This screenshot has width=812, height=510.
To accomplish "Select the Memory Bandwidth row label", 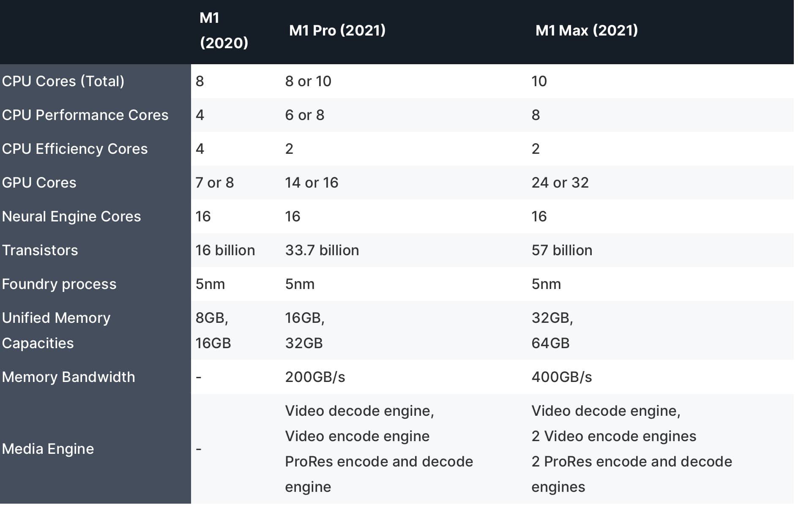I will point(68,377).
